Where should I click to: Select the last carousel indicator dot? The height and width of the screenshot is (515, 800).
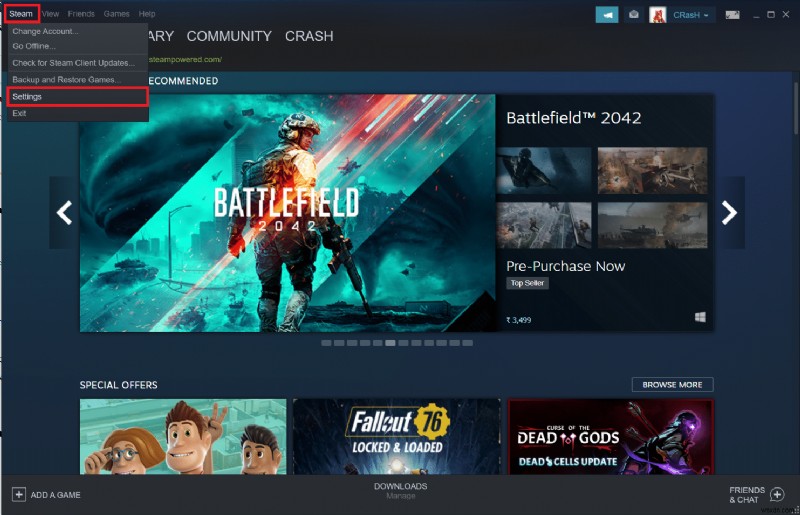[467, 343]
